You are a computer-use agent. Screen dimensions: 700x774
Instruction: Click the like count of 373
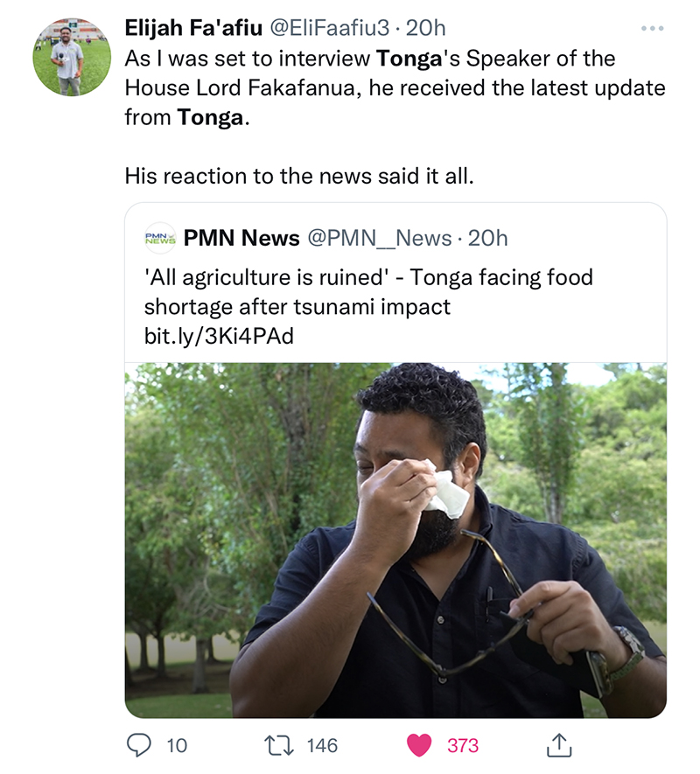coord(463,745)
